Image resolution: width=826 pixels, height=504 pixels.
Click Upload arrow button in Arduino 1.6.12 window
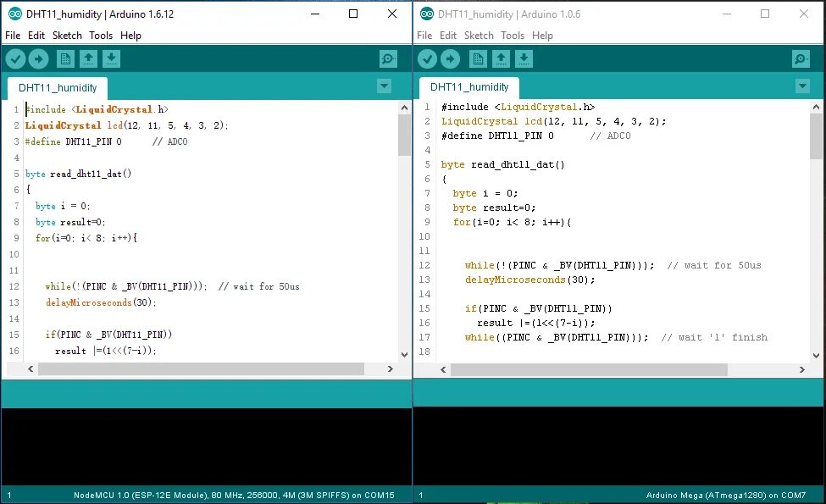(38, 59)
